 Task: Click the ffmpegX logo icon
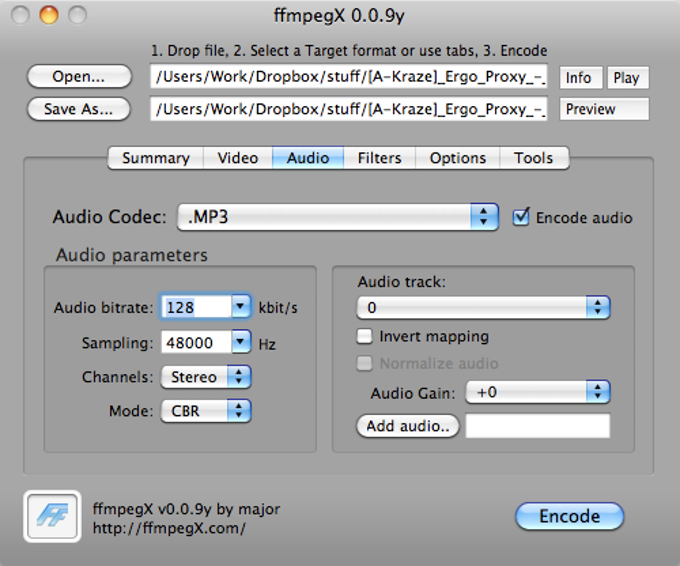pyautogui.click(x=51, y=515)
